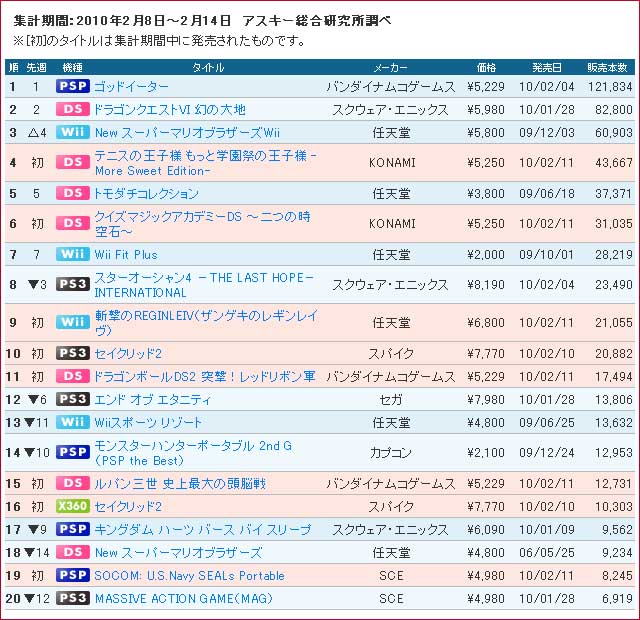The image size is (640, 620).
Task: Click the PSP badge beside モンスターハンターポータブル 2nd G
Action: pos(73,452)
